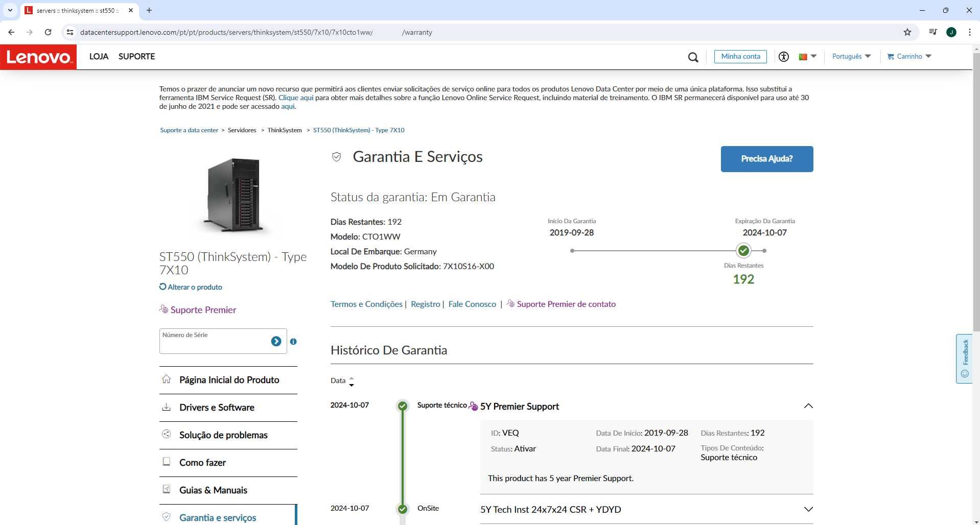Open the Portugal flag country selector

(807, 57)
